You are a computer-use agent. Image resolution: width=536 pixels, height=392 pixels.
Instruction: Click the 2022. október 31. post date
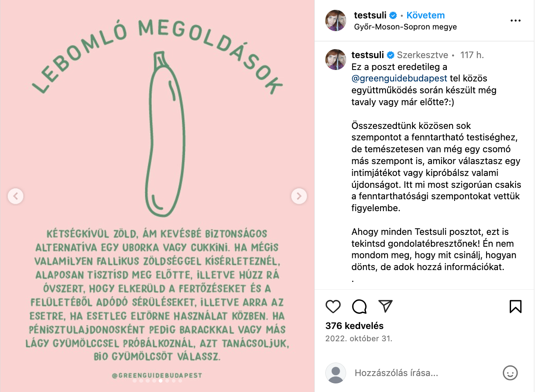click(358, 338)
